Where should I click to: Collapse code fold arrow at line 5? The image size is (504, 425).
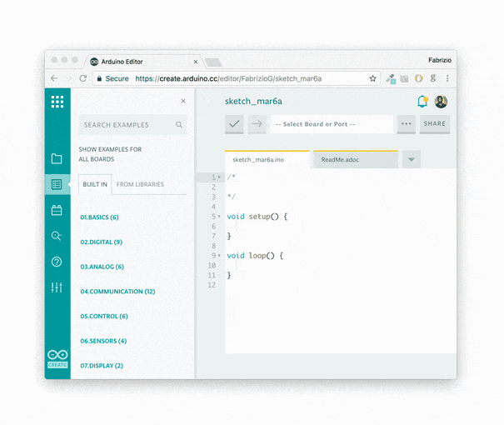coord(219,217)
